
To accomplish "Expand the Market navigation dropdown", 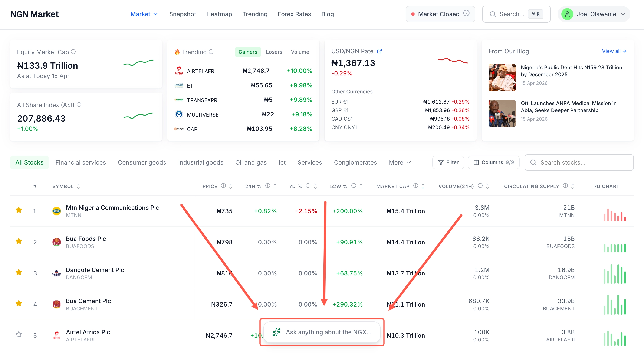I will (x=144, y=14).
